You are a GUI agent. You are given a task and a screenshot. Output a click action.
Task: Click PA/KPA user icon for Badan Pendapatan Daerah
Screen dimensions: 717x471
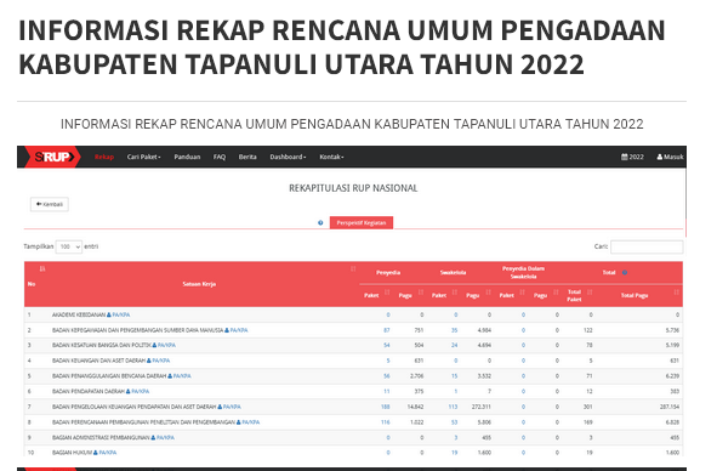tap(128, 391)
